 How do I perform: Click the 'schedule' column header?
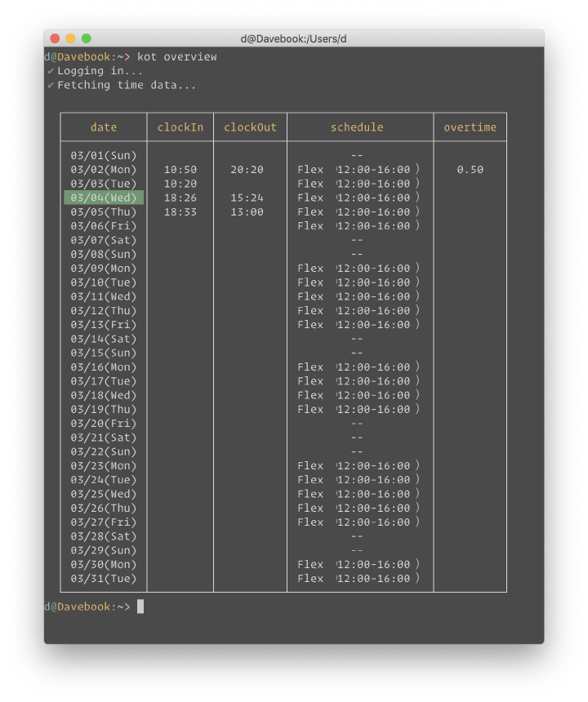357,127
